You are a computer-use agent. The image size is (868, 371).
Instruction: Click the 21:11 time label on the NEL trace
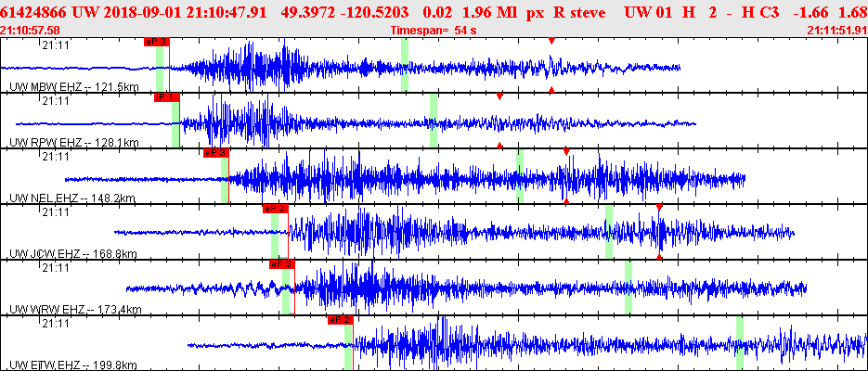(x=56, y=157)
